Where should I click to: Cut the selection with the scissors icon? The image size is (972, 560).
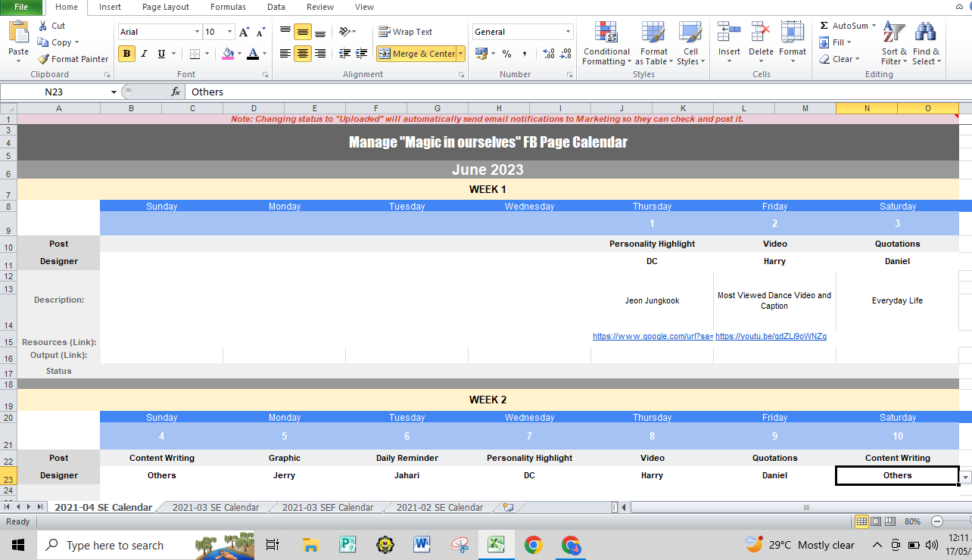click(42, 26)
